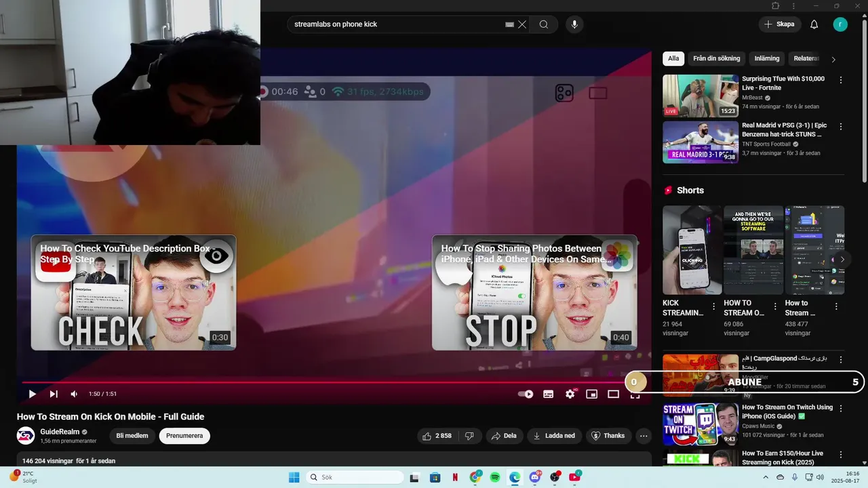868x488 pixels.
Task: Start voice search with microphone
Action: 574,24
